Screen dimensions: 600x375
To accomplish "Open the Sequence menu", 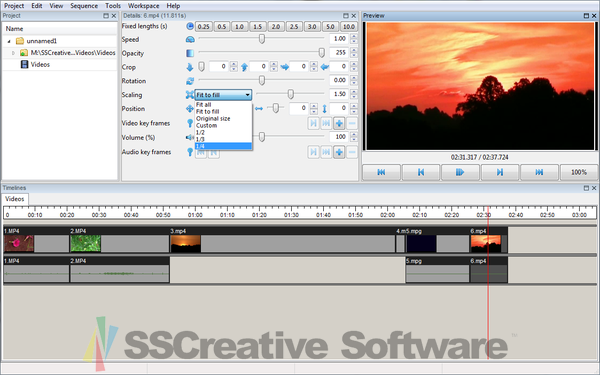I will 84,6.
